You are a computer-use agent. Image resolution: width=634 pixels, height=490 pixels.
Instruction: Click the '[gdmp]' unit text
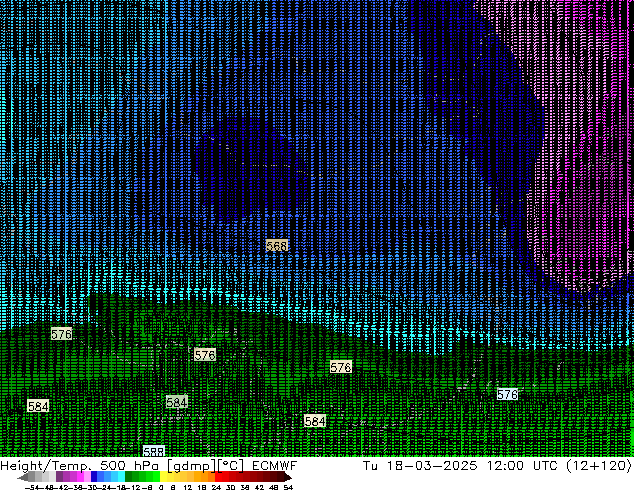click(x=191, y=466)
